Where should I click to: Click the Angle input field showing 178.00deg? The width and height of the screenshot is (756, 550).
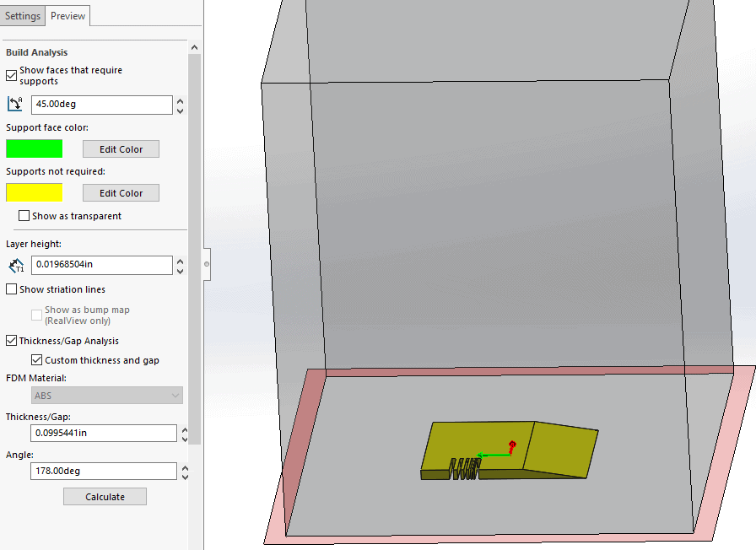tap(103, 472)
